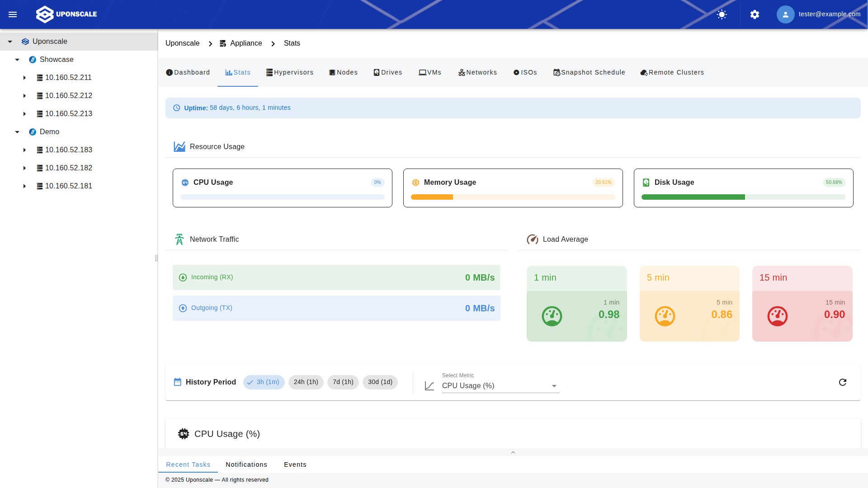Toggle light/dark theme sun icon
Image resolution: width=868 pixels, height=488 pixels.
[x=722, y=14]
